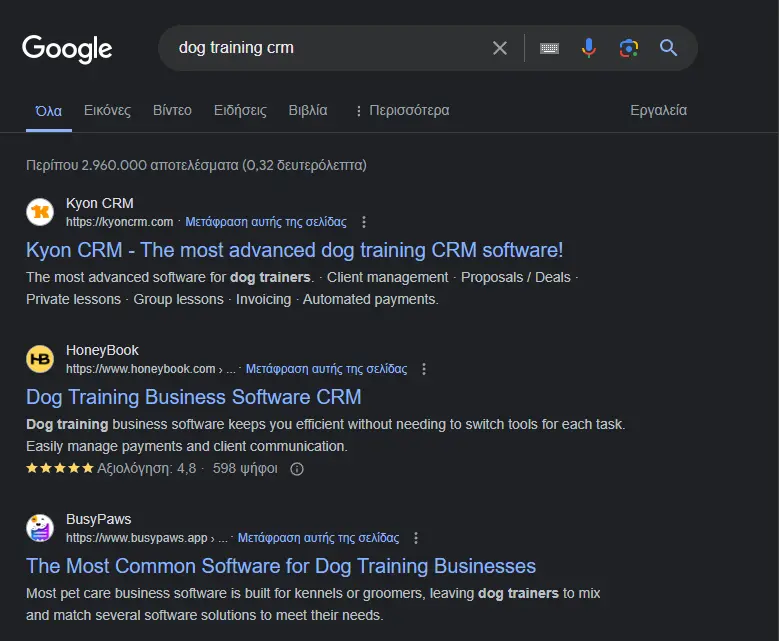The height and width of the screenshot is (641, 779).
Task: Click the Google logo
Action: pos(67,48)
